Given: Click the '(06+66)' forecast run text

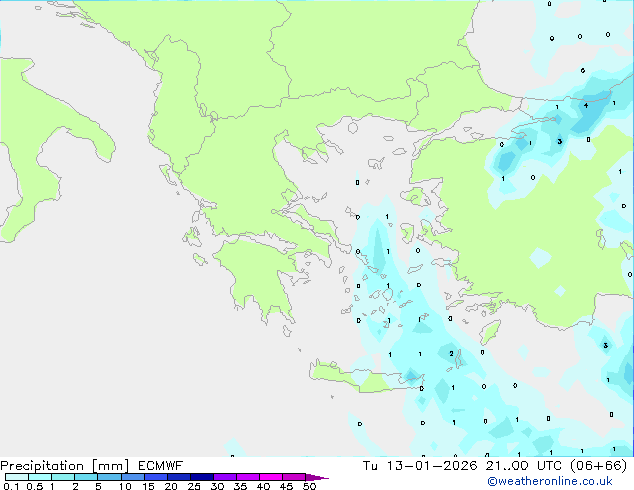Looking at the screenshot, I should pos(599,466).
